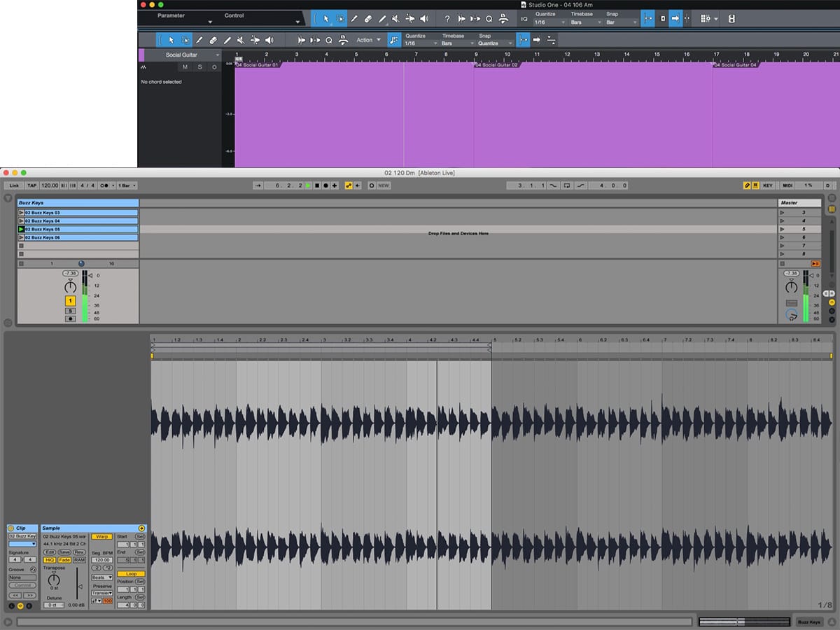Select the mute tool in the lower Studio One toolbar
The image size is (840, 630).
(240, 40)
